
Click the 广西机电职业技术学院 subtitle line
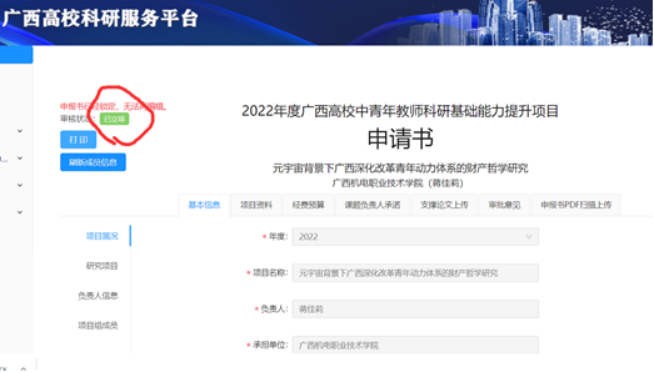point(398,183)
